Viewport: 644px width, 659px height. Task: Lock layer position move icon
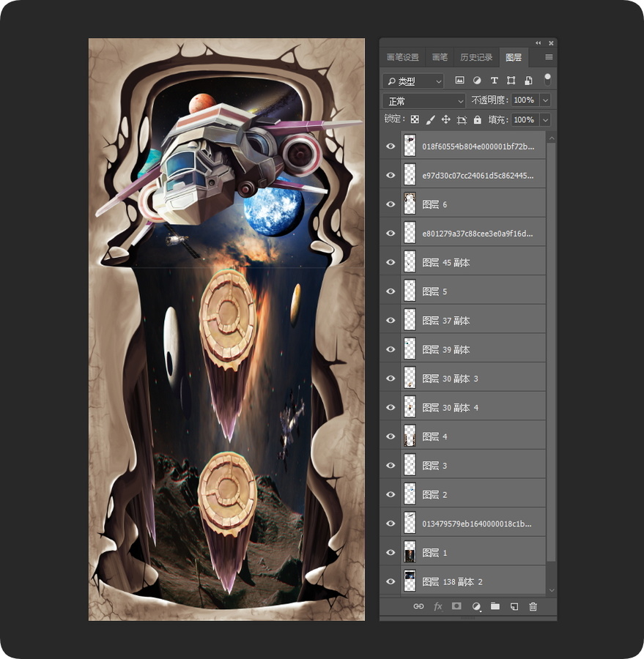coord(446,120)
